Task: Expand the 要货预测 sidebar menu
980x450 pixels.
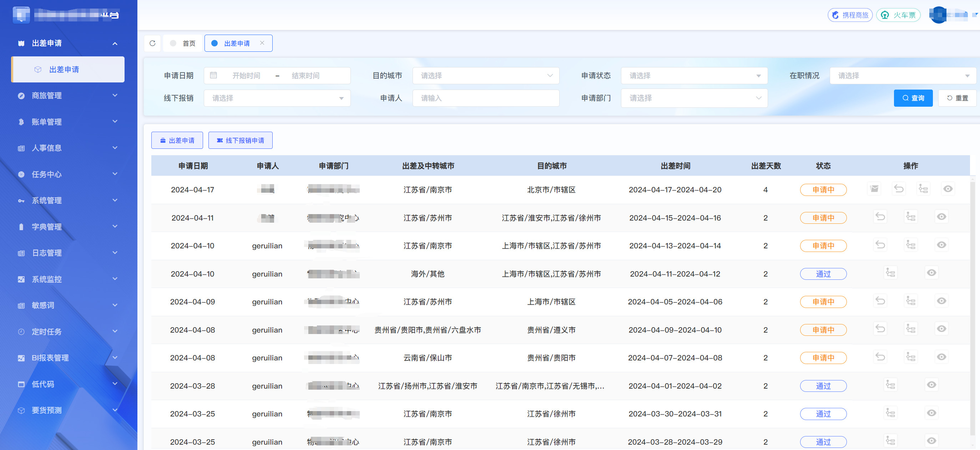Action: tap(69, 410)
